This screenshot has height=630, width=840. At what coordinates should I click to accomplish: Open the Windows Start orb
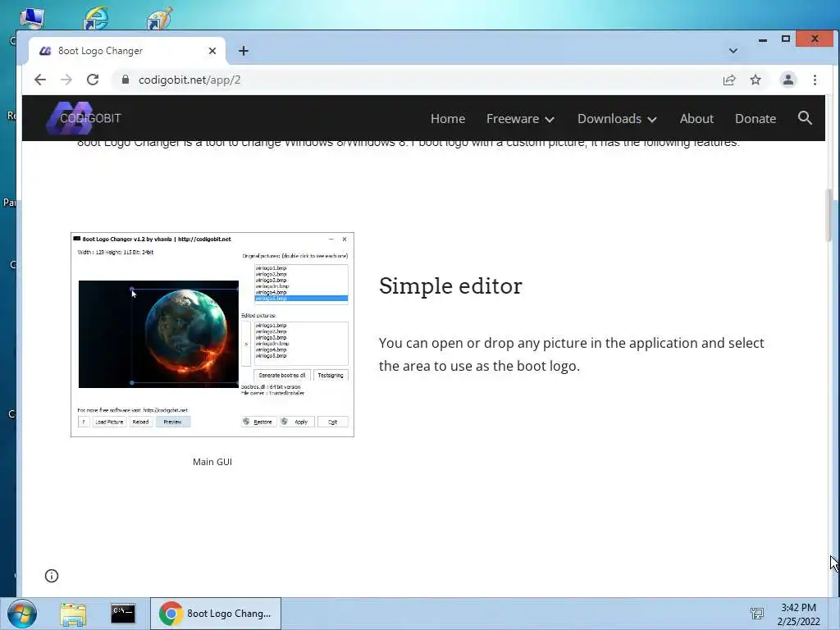tap(22, 614)
